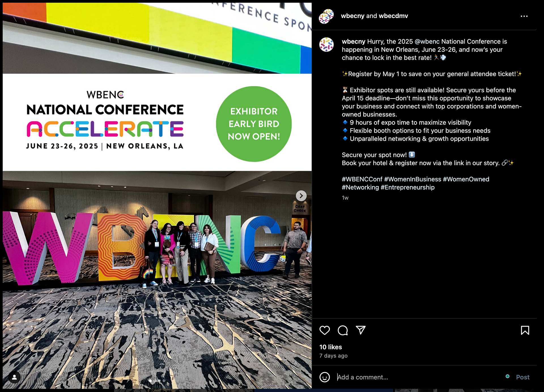Viewport: 544px width, 392px height.
Task: Open the three-dot more options menu
Action: point(524,16)
